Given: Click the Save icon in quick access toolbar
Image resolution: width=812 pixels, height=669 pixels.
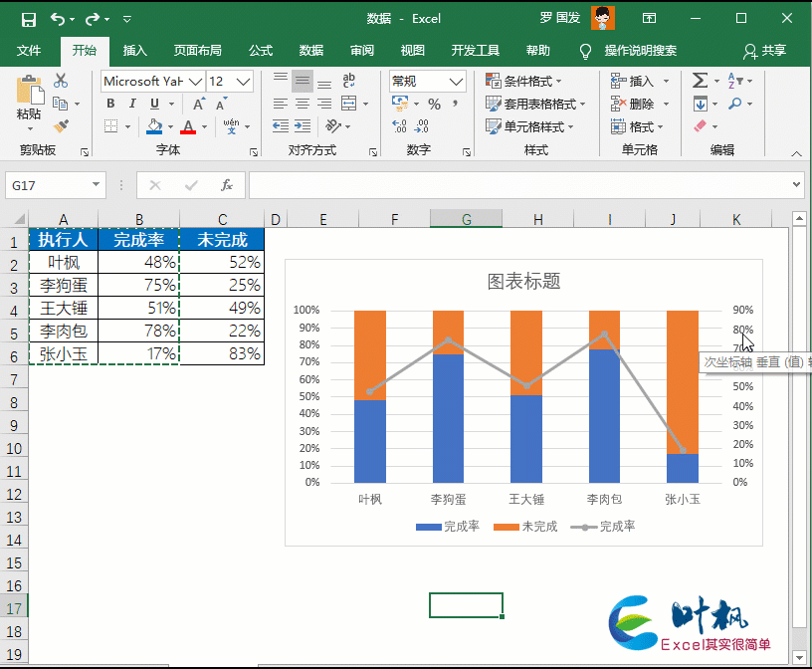Looking at the screenshot, I should point(30,18).
